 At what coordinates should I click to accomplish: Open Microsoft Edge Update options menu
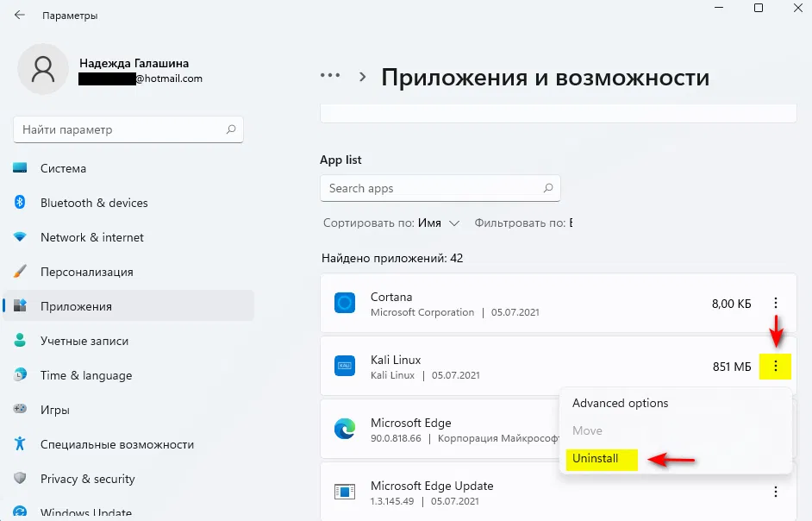776,492
